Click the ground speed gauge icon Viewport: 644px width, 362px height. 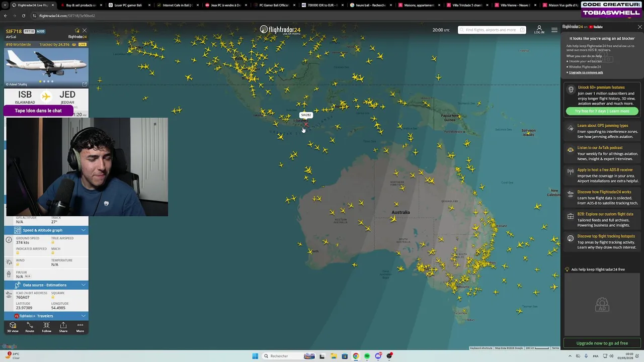point(9,240)
